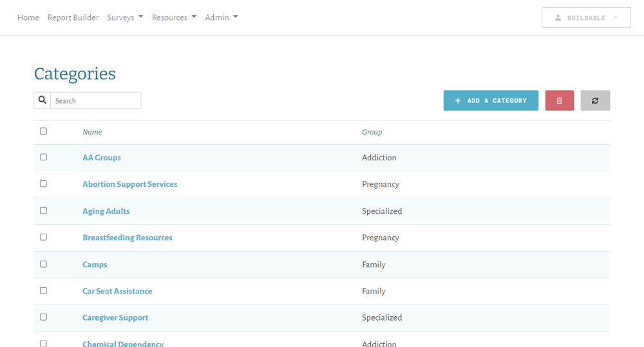This screenshot has height=347, width=644.
Task: Check the Chemical Dependency row checkbox
Action: click(x=44, y=344)
